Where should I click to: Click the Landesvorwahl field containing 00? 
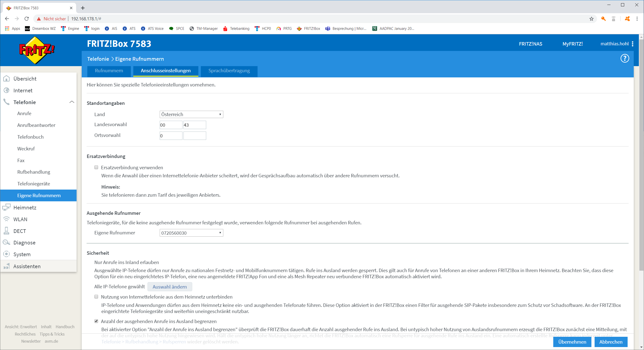pos(171,125)
